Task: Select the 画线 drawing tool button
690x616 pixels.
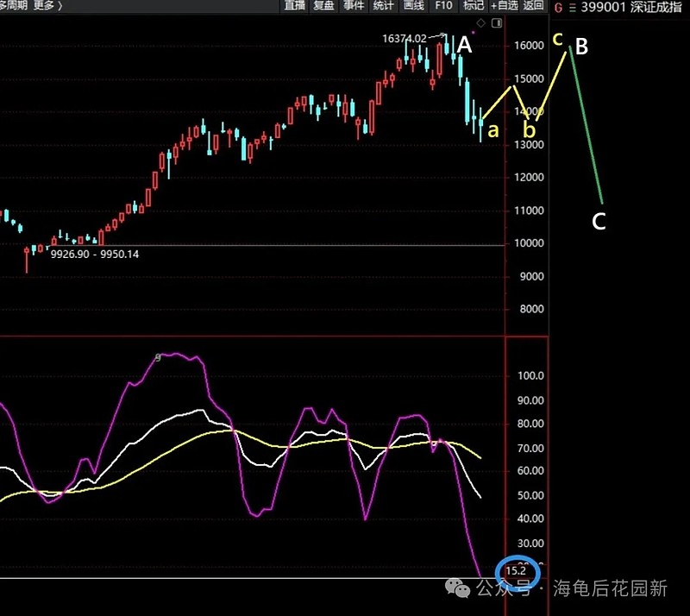Action: point(414,6)
